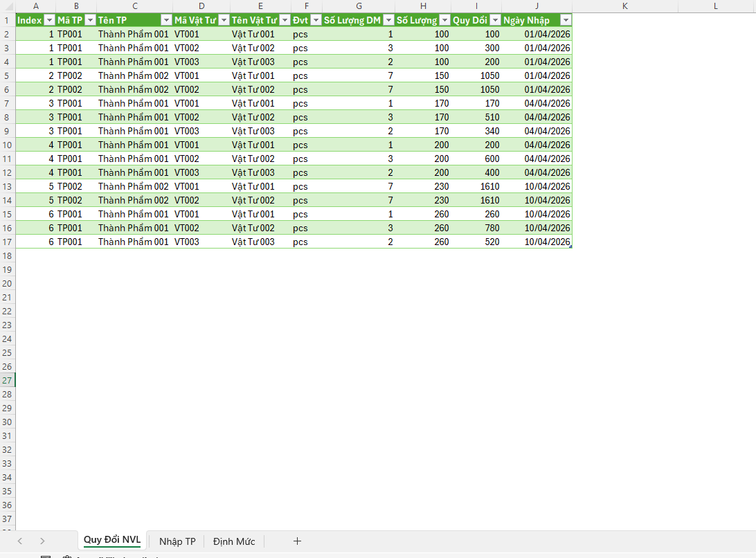Expand the Quy Đổi column filter
The height and width of the screenshot is (558, 756).
(495, 20)
